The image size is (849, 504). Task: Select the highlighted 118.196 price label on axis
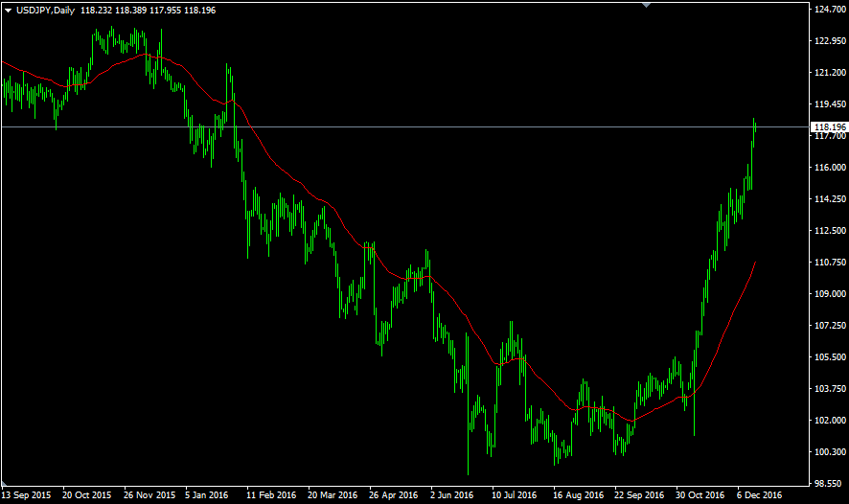pyautogui.click(x=830, y=127)
